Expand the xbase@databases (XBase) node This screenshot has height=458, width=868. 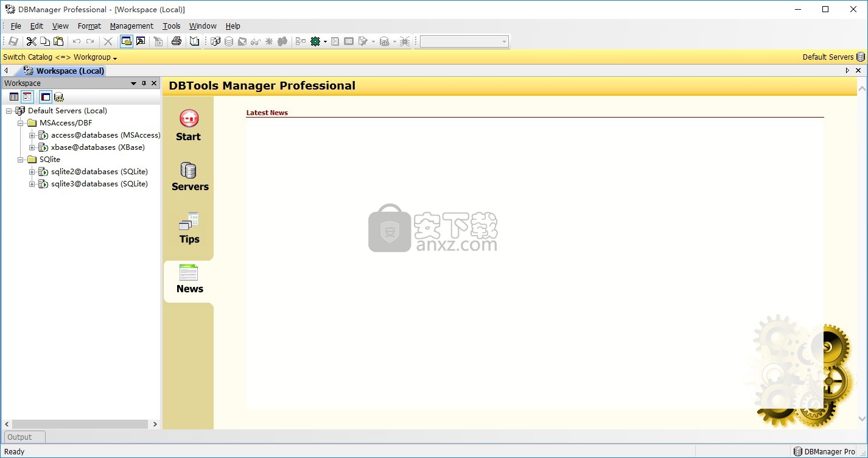point(32,147)
